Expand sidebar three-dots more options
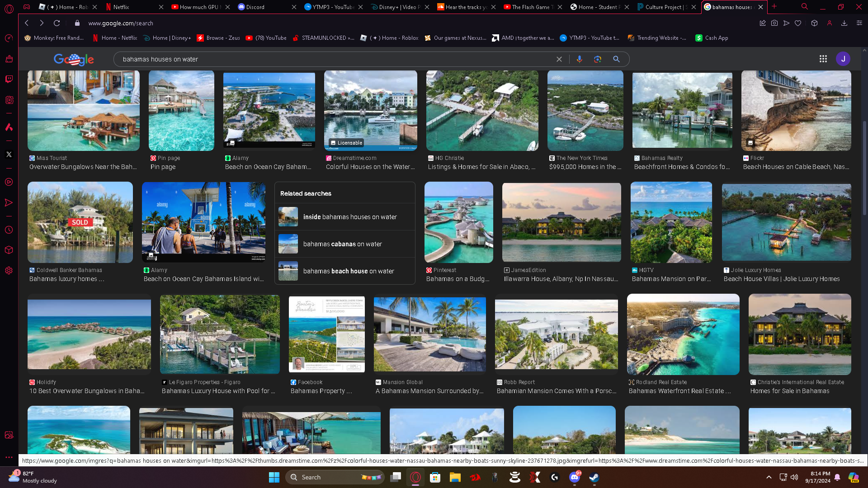This screenshot has width=868, height=488. [9, 457]
